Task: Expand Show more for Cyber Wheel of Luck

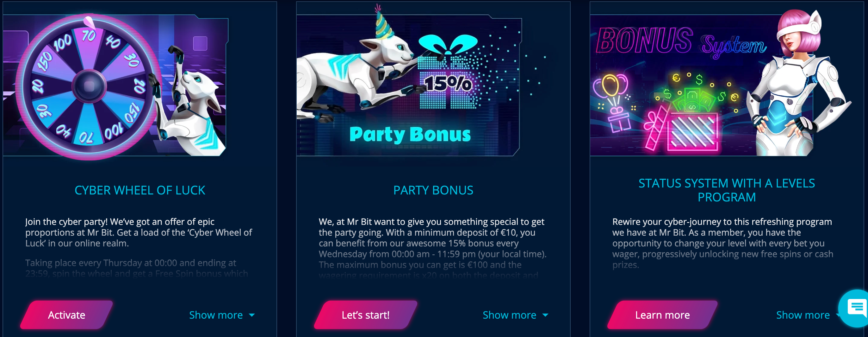Action: pos(222,315)
